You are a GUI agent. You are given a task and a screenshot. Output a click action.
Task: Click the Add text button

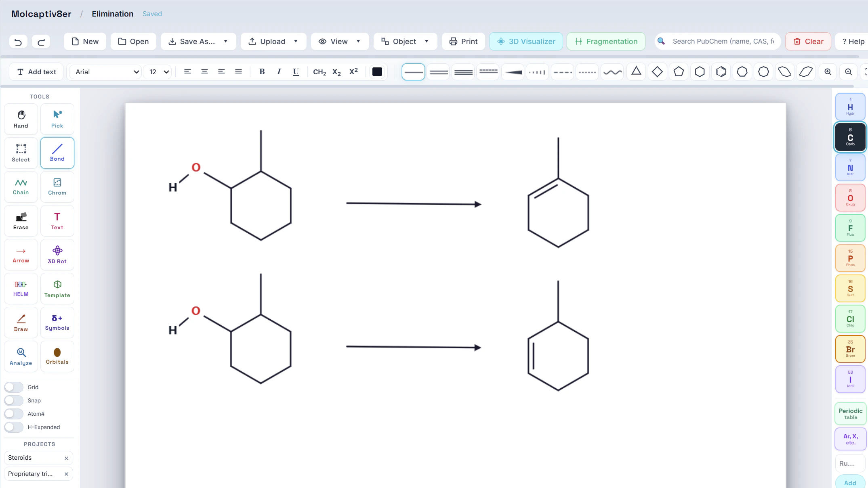point(36,72)
